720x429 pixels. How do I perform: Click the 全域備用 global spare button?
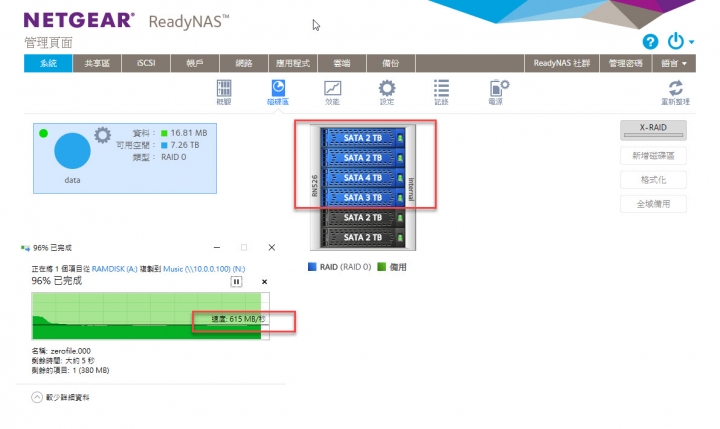653,204
